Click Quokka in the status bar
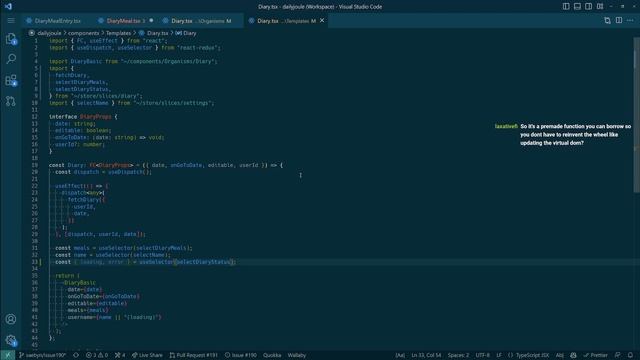 click(x=272, y=355)
